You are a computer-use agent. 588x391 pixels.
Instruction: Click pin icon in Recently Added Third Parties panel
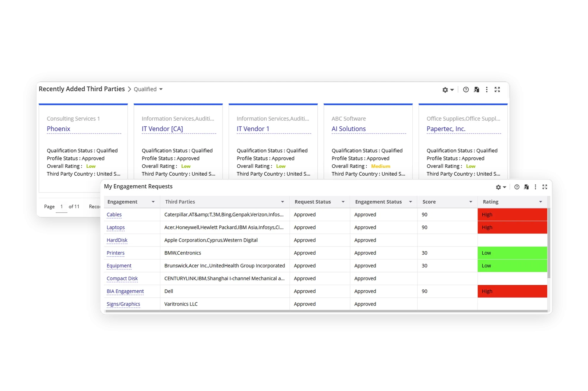coord(476,89)
